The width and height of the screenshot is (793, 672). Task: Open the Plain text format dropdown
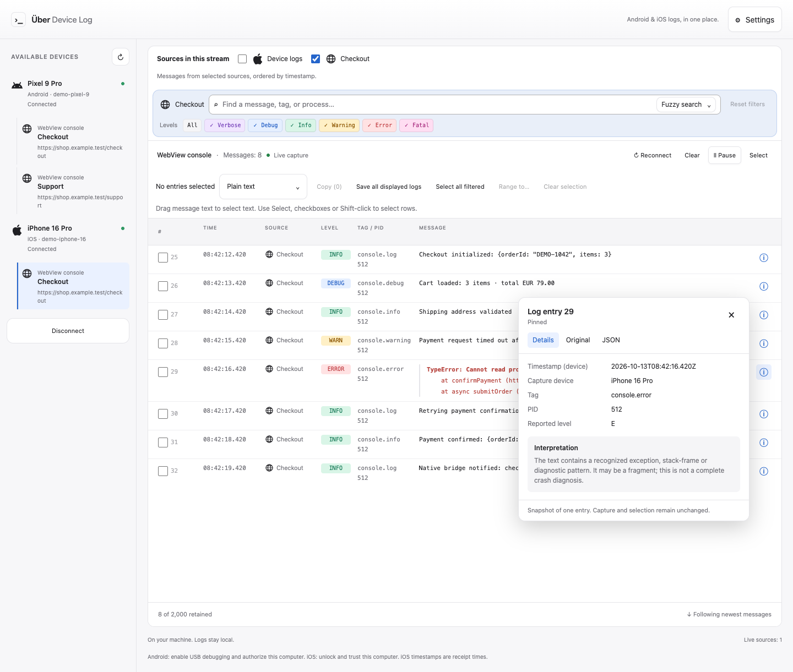(263, 187)
